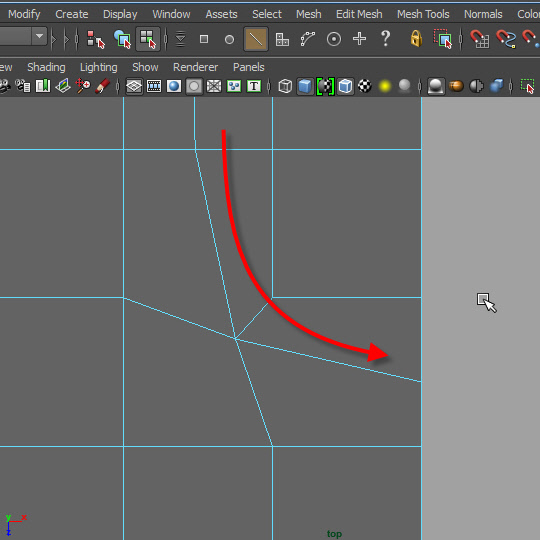Click the white sphere on pedestal icon

[436, 86]
